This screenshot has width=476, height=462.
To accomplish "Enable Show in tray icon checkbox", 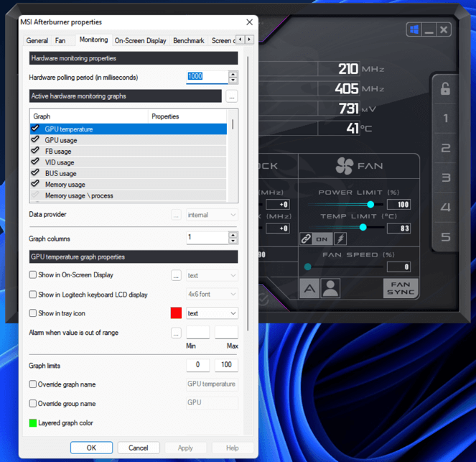I will (33, 313).
